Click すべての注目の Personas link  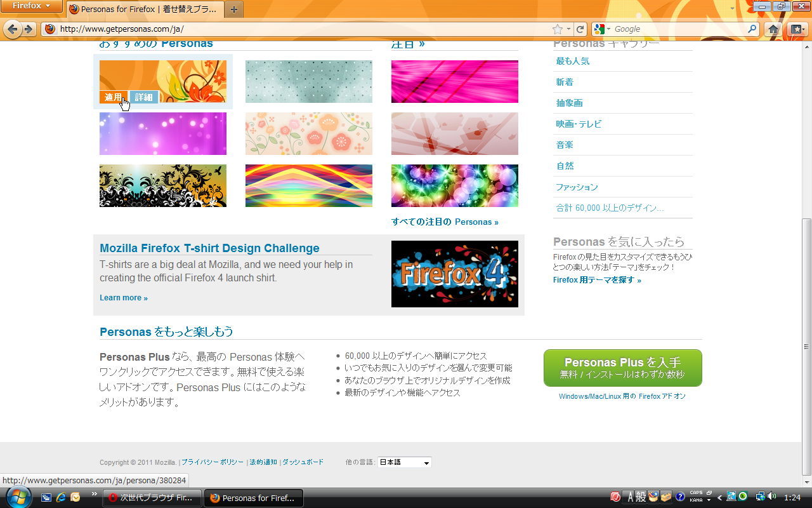[445, 222]
